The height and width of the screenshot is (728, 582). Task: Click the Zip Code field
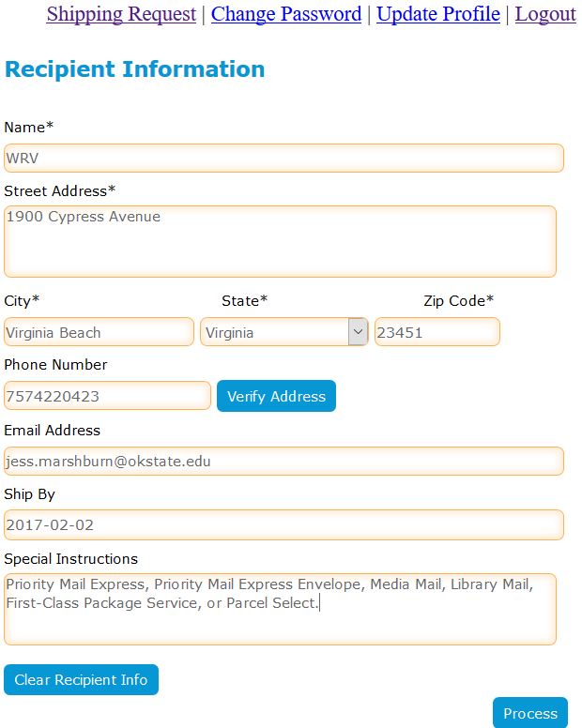tap(436, 332)
